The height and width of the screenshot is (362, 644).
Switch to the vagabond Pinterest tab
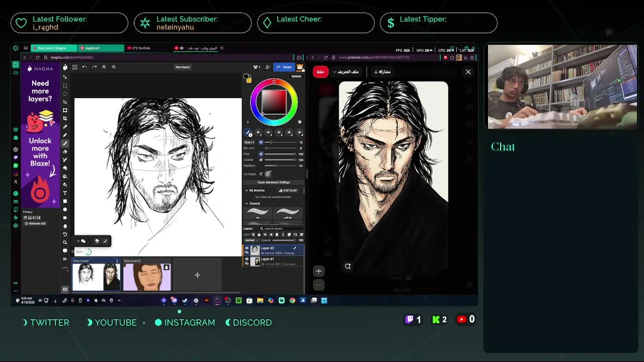[x=100, y=48]
